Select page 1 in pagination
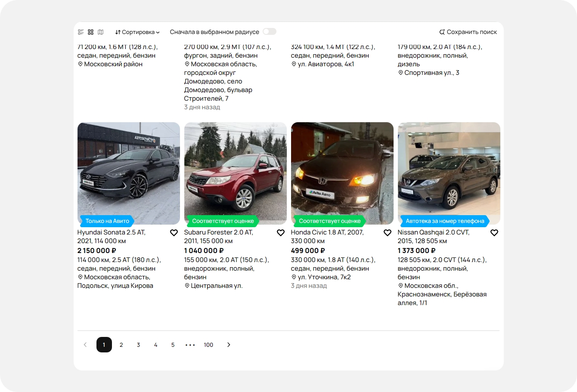577x392 pixels. (x=104, y=345)
